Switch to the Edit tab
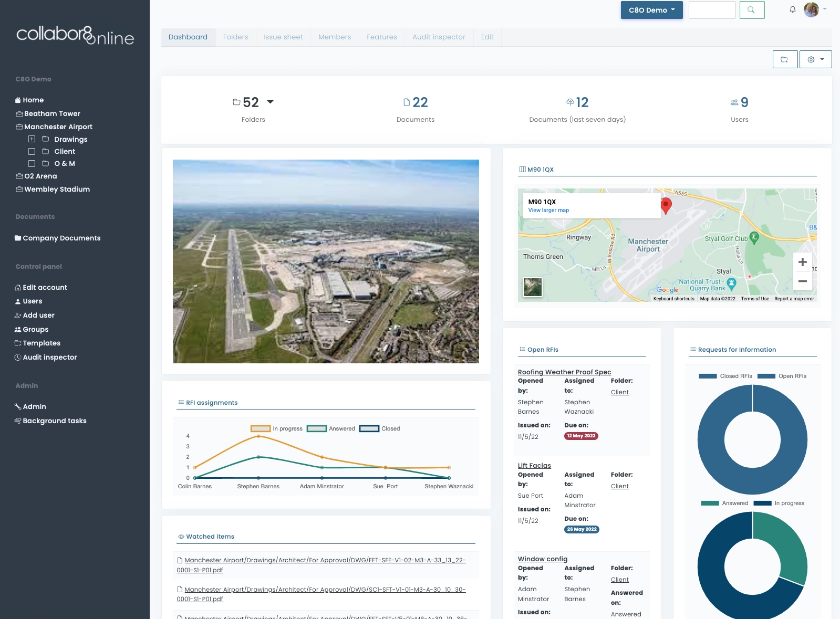This screenshot has height=619, width=840. 488,37
